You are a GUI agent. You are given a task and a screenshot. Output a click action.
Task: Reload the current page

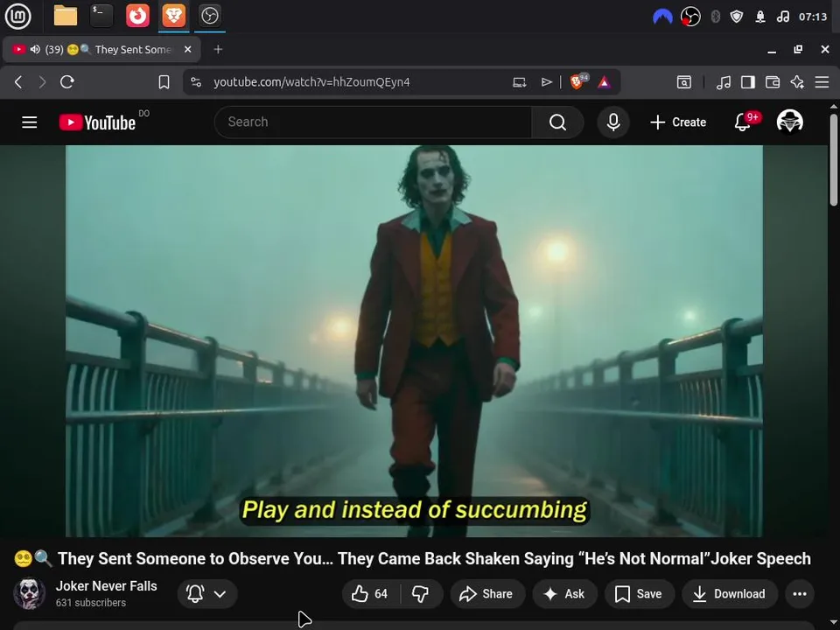click(67, 82)
